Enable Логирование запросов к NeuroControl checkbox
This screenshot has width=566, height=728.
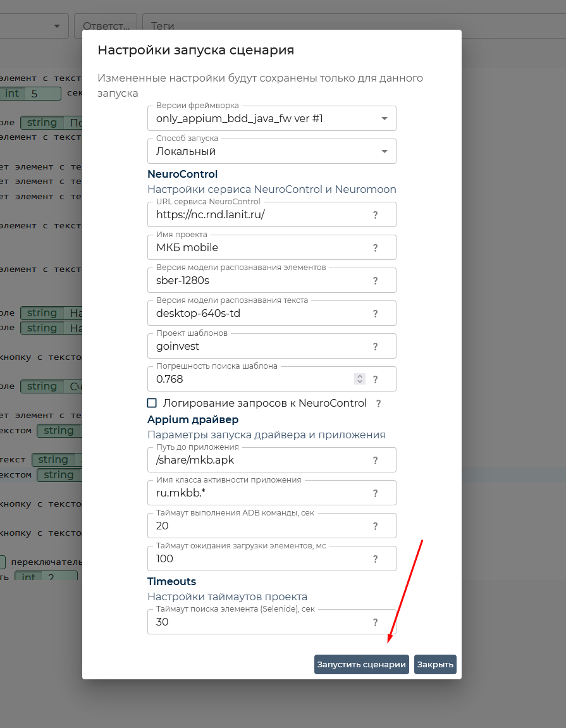[x=152, y=403]
